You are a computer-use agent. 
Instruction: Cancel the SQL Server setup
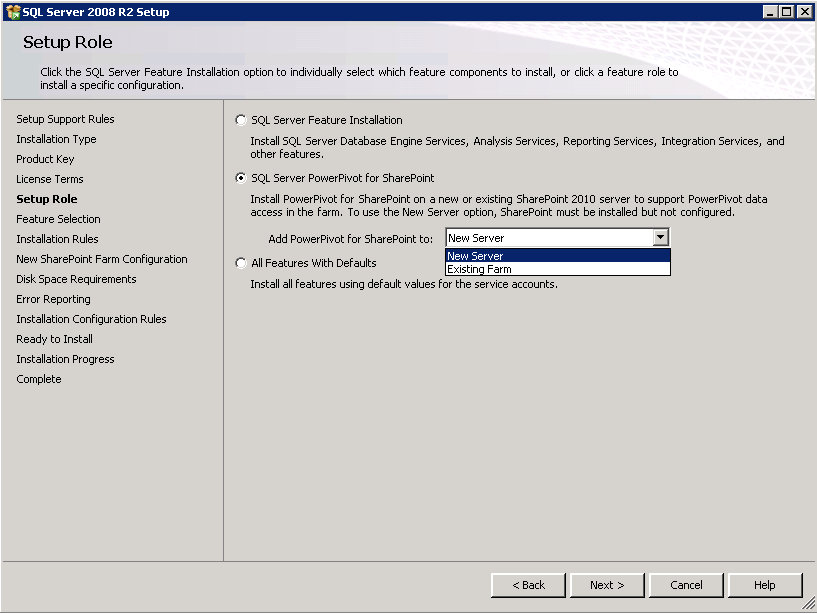point(686,585)
